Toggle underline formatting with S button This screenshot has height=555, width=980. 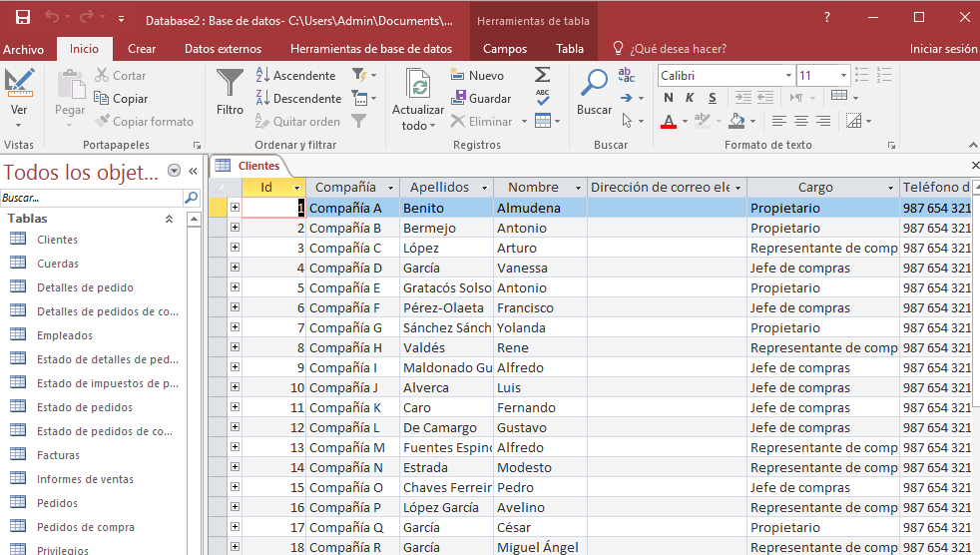coord(712,98)
